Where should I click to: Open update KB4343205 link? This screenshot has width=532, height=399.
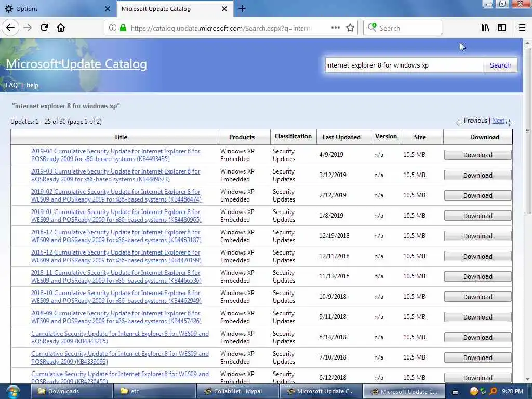pos(120,338)
